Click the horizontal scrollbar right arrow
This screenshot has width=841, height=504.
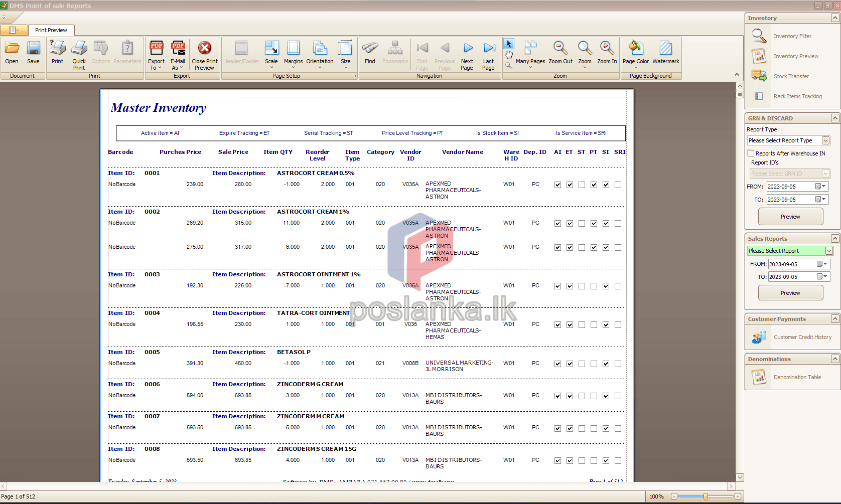pos(731,486)
